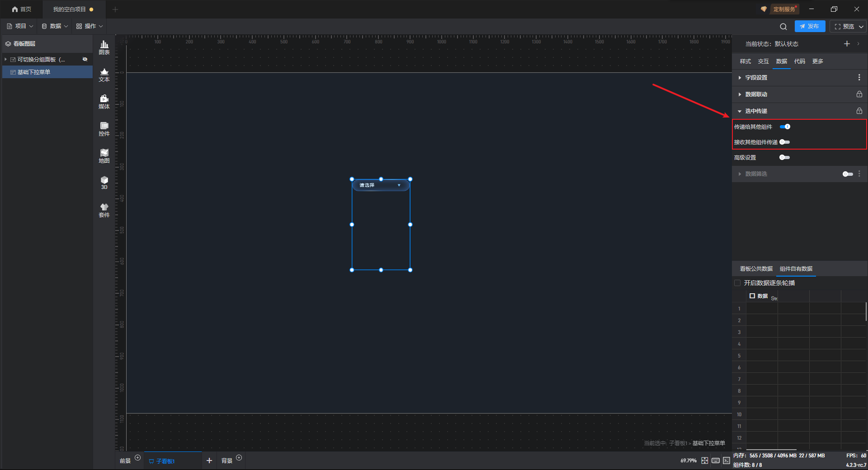Switch to the 交互 tab
This screenshot has width=868, height=470.
764,61
